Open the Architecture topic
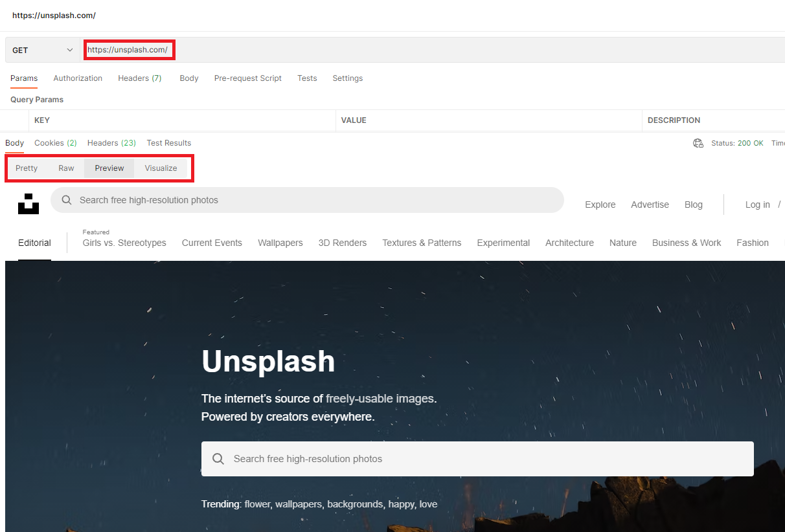785x532 pixels. [x=569, y=243]
